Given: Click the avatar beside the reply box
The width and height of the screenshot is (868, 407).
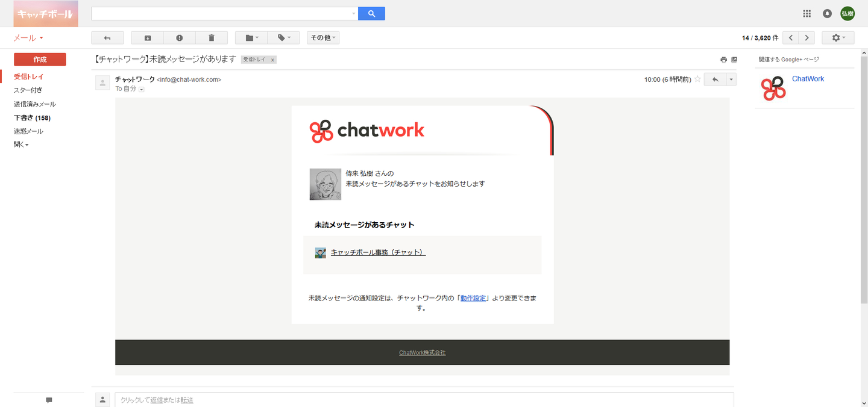Looking at the screenshot, I should pos(102,400).
